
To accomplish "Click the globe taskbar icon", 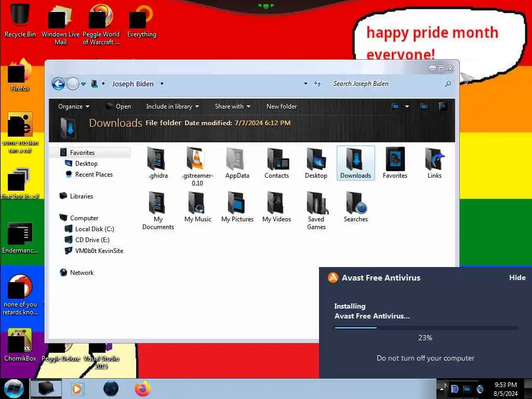I will (111, 389).
